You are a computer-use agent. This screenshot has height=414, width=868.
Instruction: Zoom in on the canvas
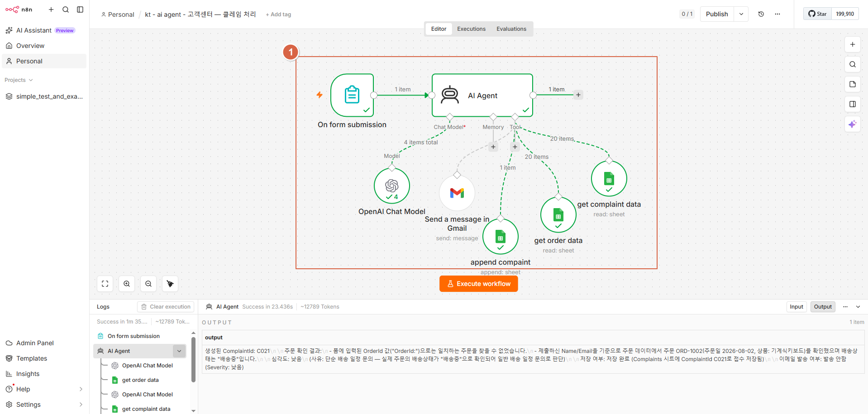pos(127,284)
